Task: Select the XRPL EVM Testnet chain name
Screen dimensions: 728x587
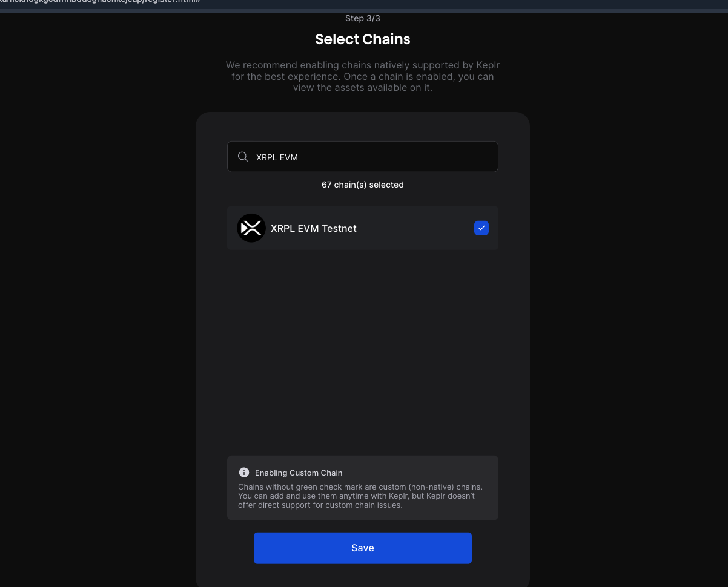Action: coord(314,228)
